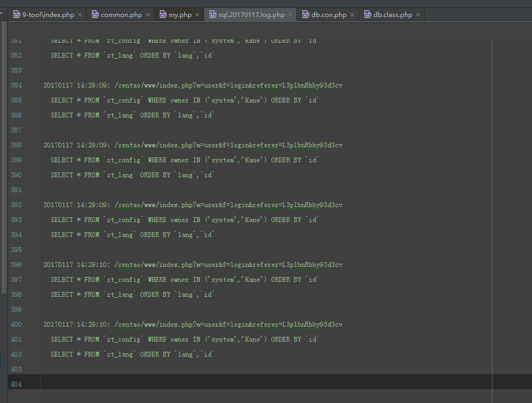Switch to the common.php tab
The height and width of the screenshot is (403, 532).
click(x=121, y=15)
